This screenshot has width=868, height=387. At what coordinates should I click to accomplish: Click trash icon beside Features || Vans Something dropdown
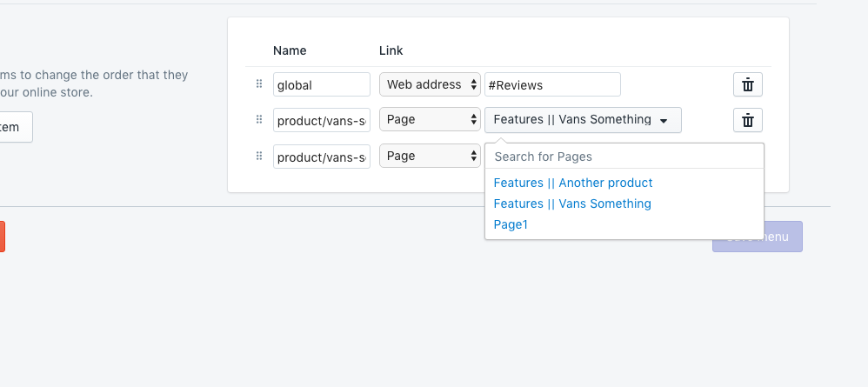pyautogui.click(x=747, y=120)
